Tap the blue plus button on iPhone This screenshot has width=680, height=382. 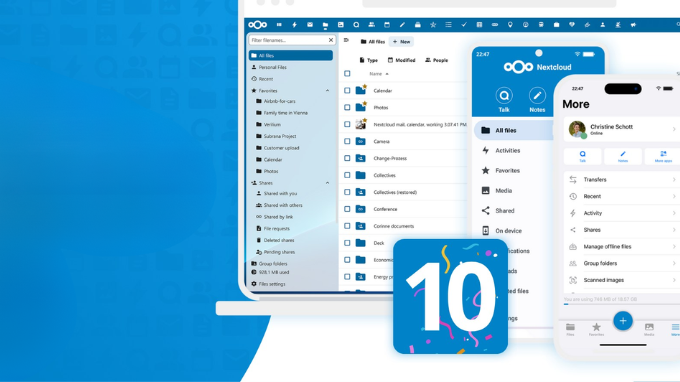[623, 321]
